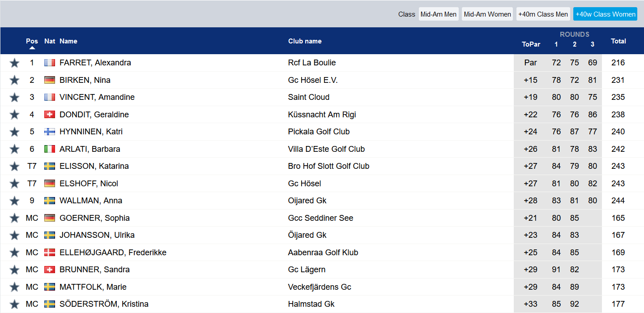Click FARRET's total score 216

click(618, 63)
